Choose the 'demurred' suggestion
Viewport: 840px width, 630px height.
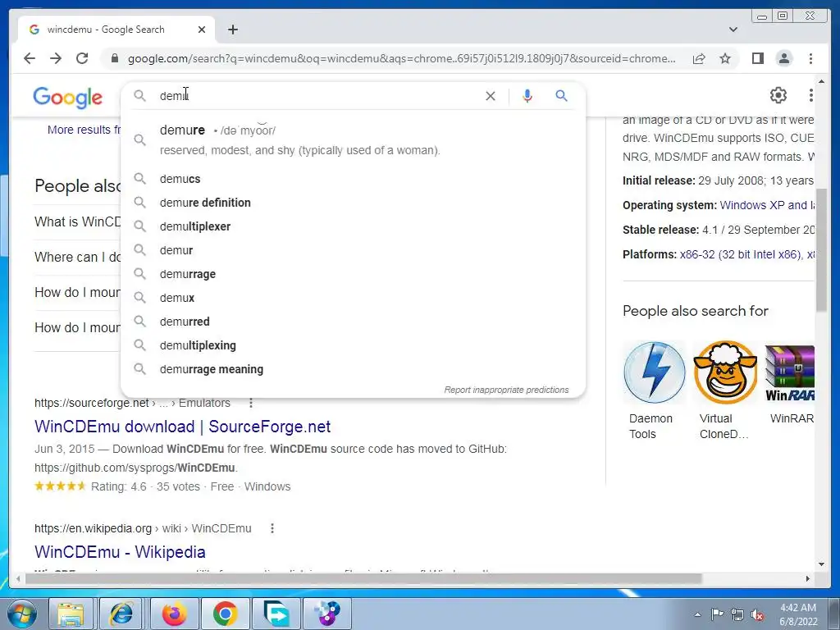pyautogui.click(x=353, y=322)
